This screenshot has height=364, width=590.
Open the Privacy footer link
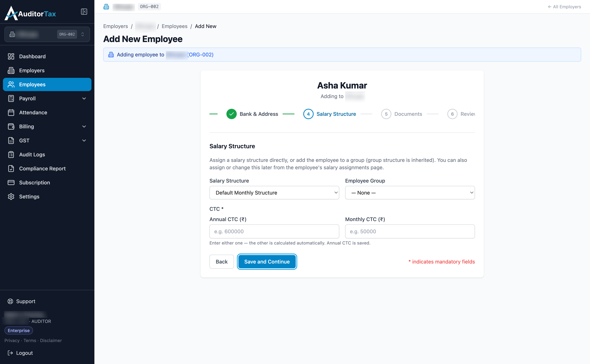[12, 340]
